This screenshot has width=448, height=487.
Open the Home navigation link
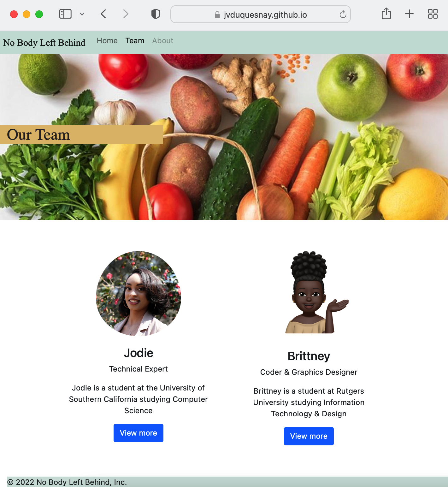[x=107, y=41]
